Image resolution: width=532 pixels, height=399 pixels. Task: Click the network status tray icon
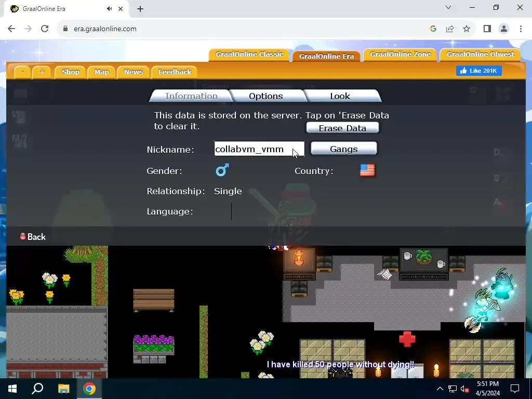click(453, 389)
